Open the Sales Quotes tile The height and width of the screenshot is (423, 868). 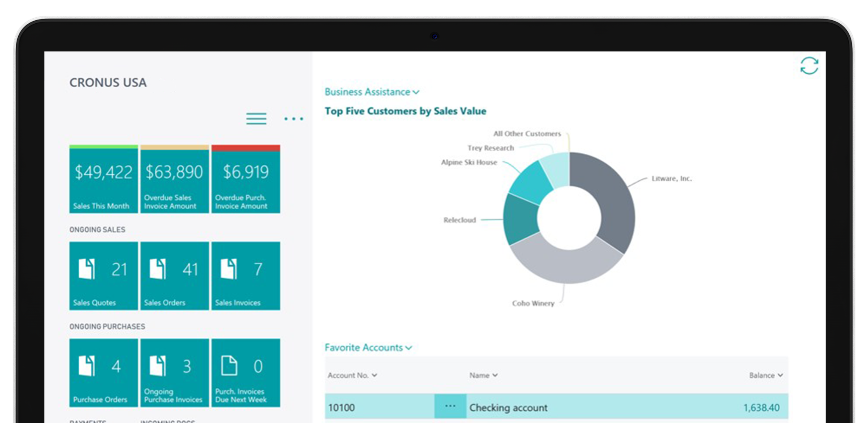(x=104, y=276)
